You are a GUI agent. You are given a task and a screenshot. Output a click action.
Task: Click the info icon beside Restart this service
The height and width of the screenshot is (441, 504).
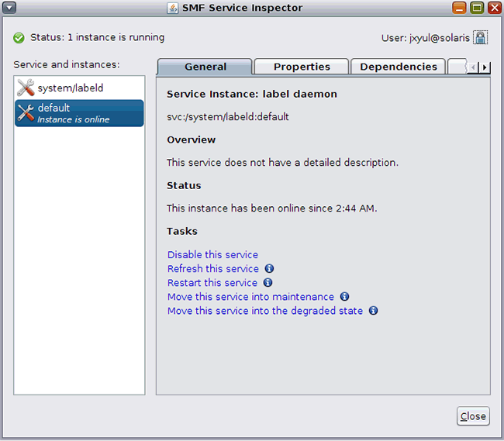coord(268,283)
